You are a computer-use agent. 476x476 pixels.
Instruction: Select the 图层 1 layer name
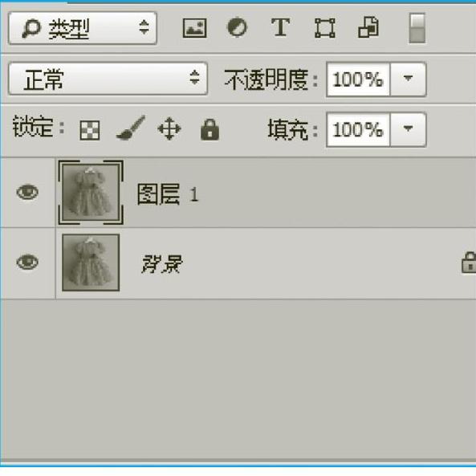click(x=168, y=194)
